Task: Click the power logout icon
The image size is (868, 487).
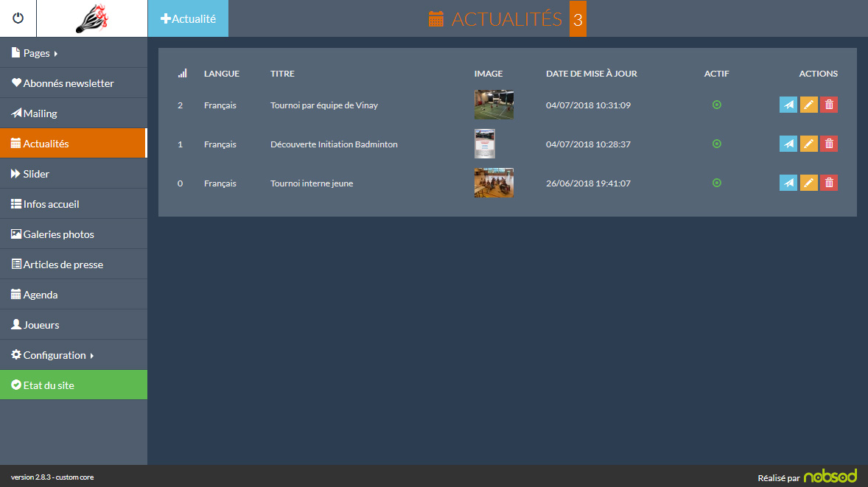Action: [18, 18]
